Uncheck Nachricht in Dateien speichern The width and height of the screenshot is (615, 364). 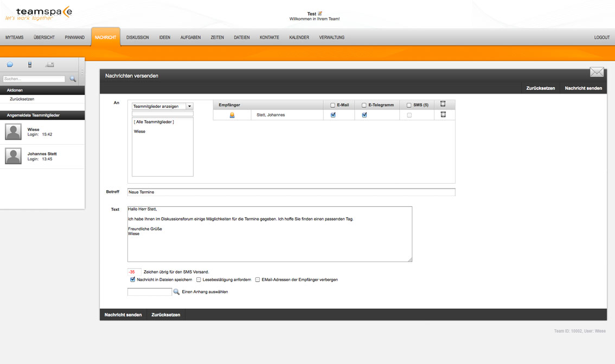pyautogui.click(x=132, y=279)
